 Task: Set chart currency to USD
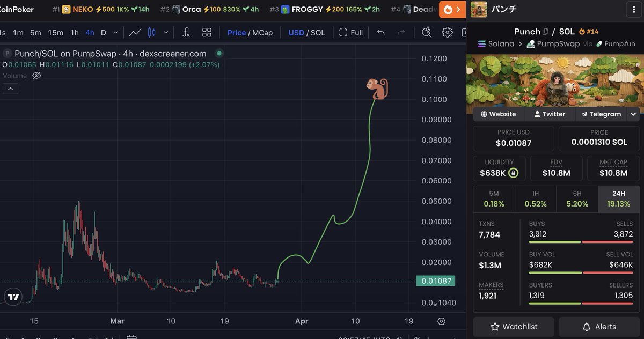296,33
